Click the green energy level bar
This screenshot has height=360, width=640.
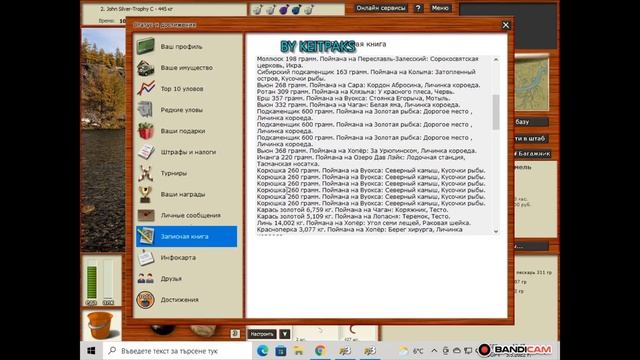pos(92,282)
